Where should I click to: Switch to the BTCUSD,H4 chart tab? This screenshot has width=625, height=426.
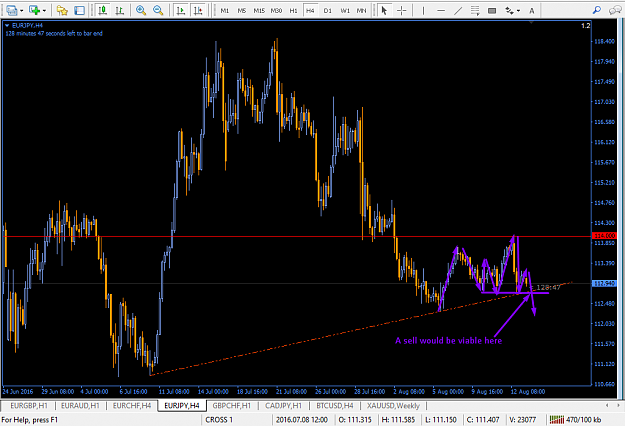coord(335,406)
